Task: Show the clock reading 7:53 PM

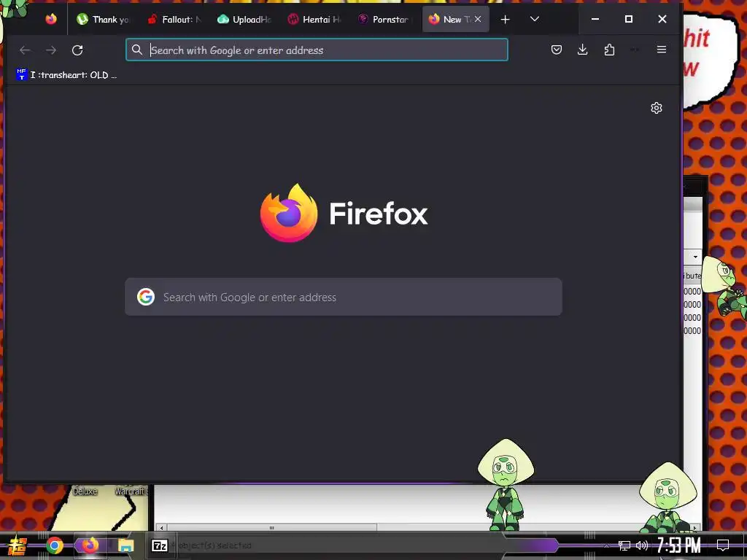Action: click(x=679, y=545)
